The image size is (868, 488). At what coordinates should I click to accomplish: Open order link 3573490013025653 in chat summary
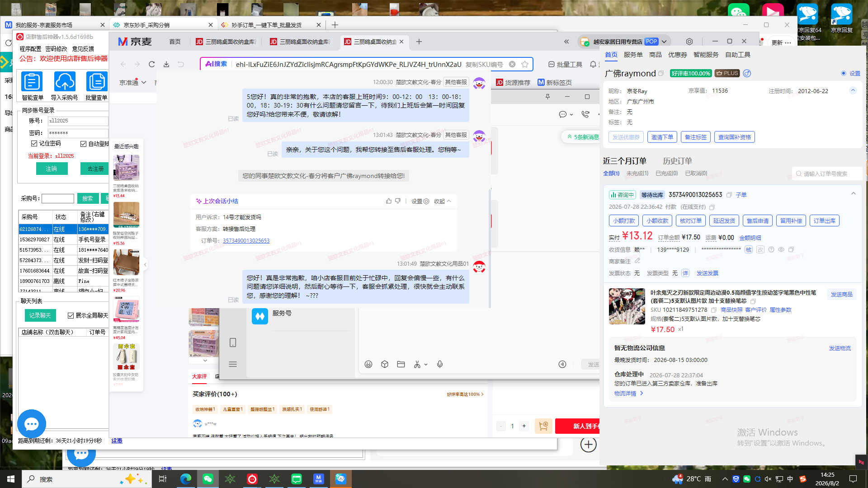246,241
